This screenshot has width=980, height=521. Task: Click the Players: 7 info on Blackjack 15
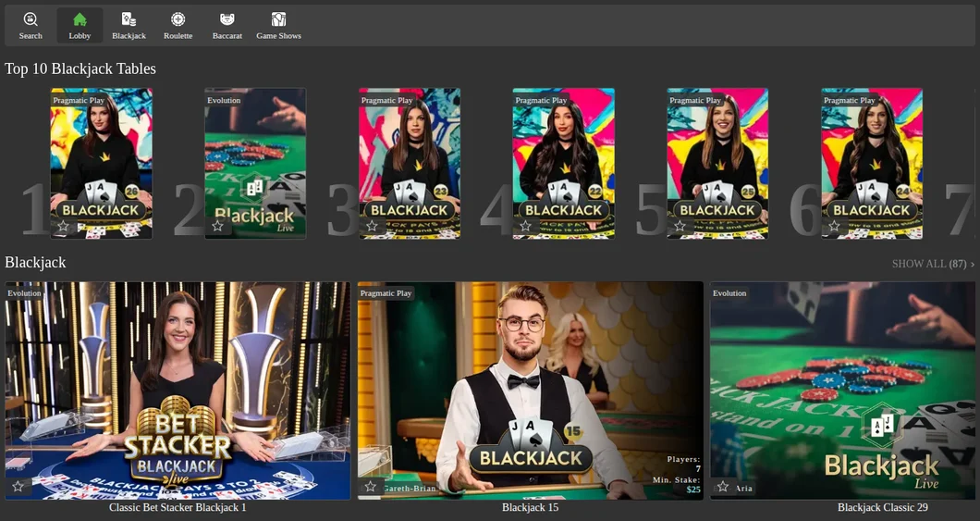(684, 464)
